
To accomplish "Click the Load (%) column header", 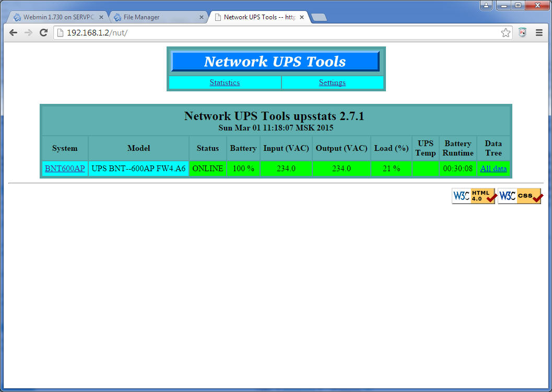I will 391,148.
